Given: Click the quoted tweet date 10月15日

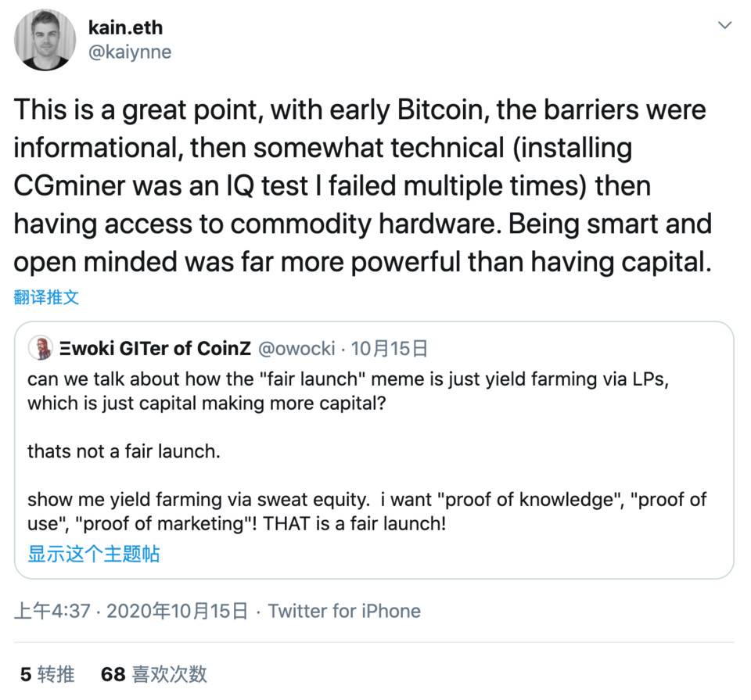Looking at the screenshot, I should [389, 348].
